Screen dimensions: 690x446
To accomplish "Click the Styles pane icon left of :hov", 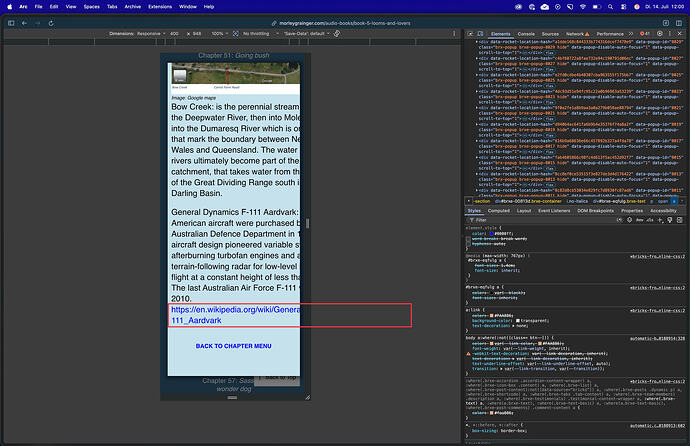I will pyautogui.click(x=630, y=220).
